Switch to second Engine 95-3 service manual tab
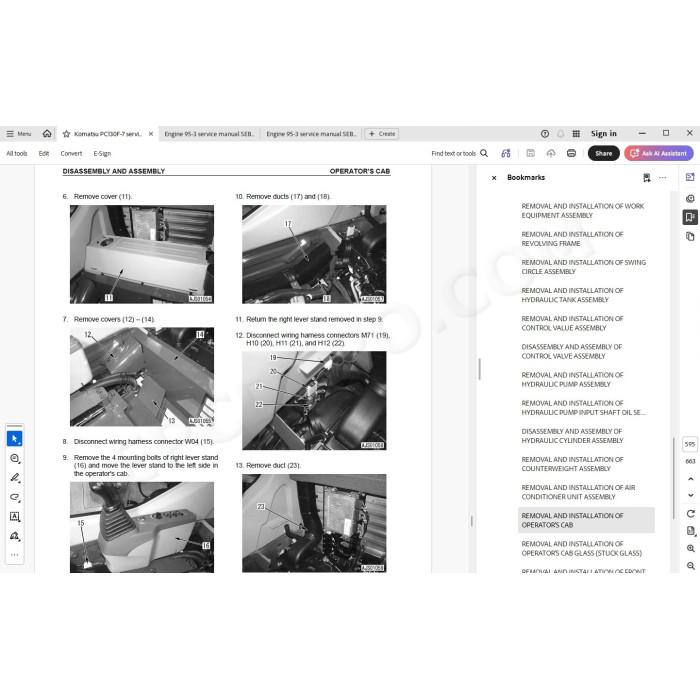Screen dimensions: 700x700 tap(311, 133)
